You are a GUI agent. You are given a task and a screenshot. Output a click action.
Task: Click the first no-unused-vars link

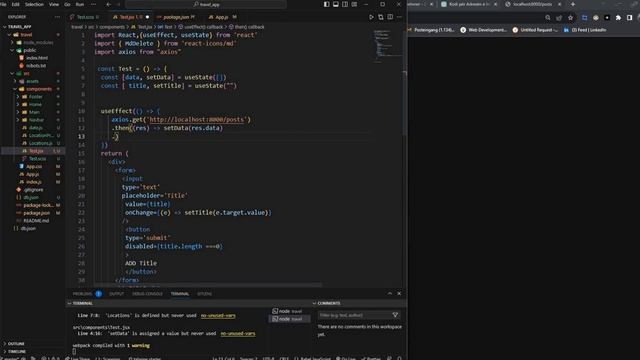coord(218,316)
